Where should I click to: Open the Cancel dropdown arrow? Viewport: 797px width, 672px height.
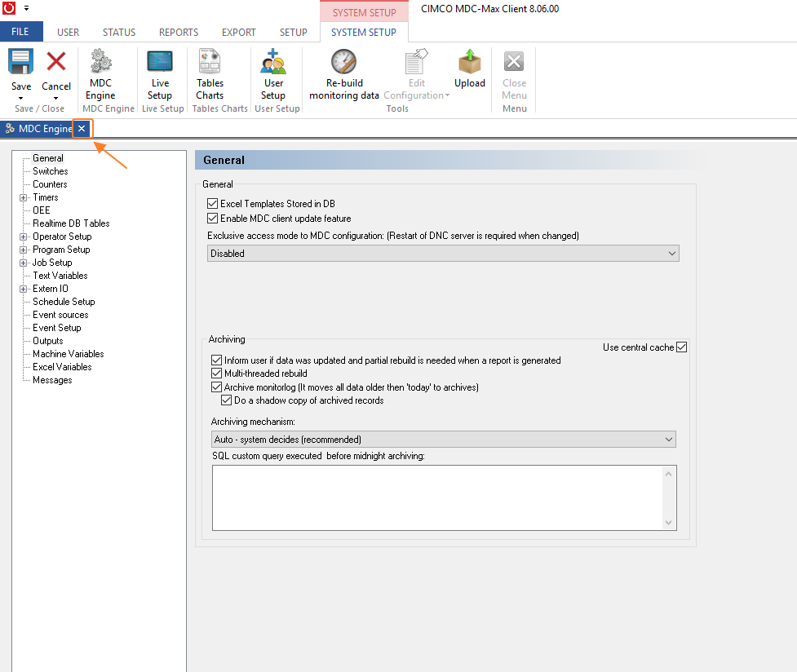point(56,98)
